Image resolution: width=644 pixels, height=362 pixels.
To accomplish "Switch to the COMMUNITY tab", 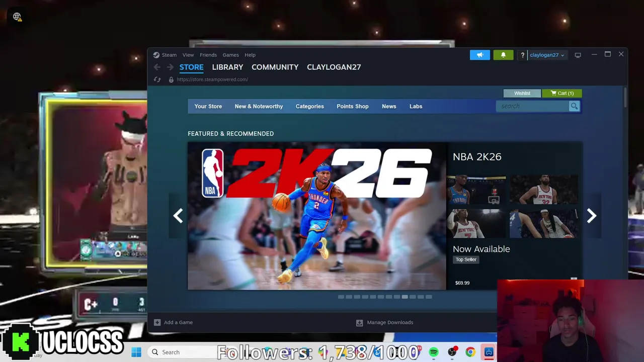I will (x=275, y=67).
